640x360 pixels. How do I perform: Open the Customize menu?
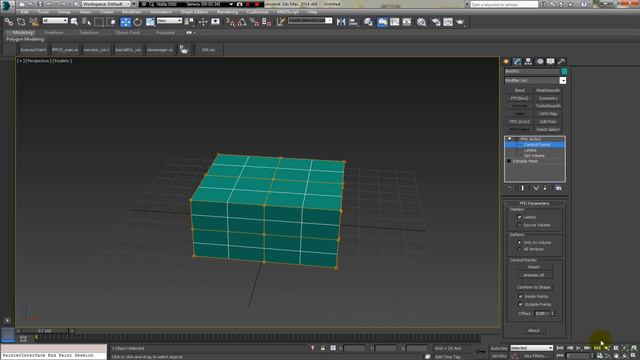258,12
